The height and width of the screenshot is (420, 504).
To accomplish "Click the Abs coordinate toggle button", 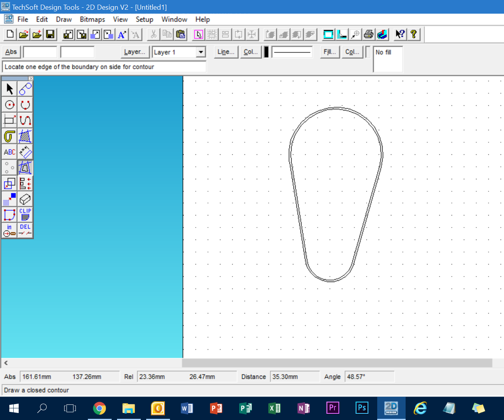I will (x=11, y=52).
